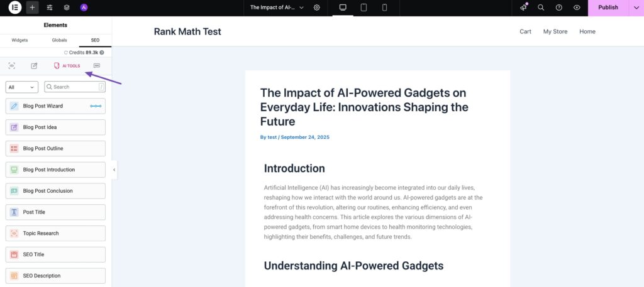The width and height of the screenshot is (644, 287).
Task: Switch to tablet responsive view
Action: (x=364, y=8)
